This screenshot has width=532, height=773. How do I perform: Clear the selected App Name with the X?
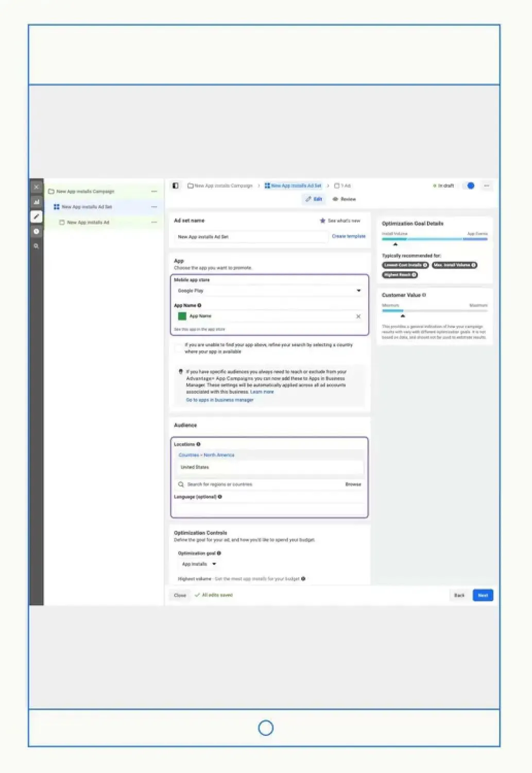(x=358, y=316)
